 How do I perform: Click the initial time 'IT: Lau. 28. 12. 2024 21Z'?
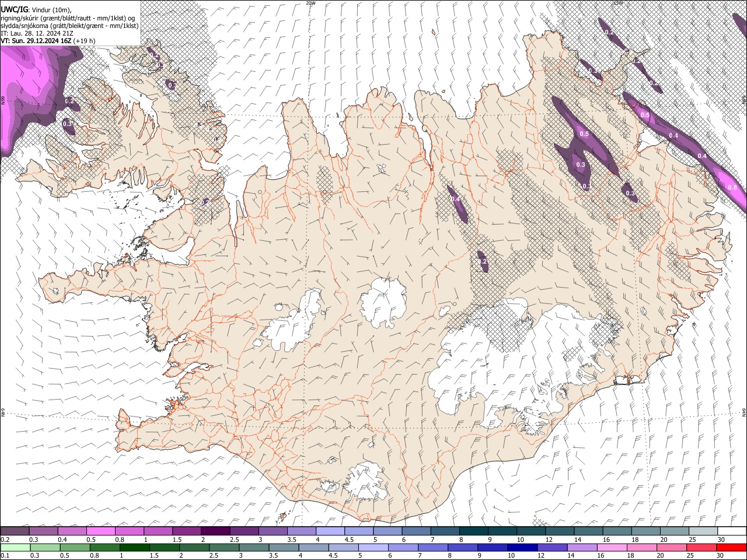(x=37, y=33)
